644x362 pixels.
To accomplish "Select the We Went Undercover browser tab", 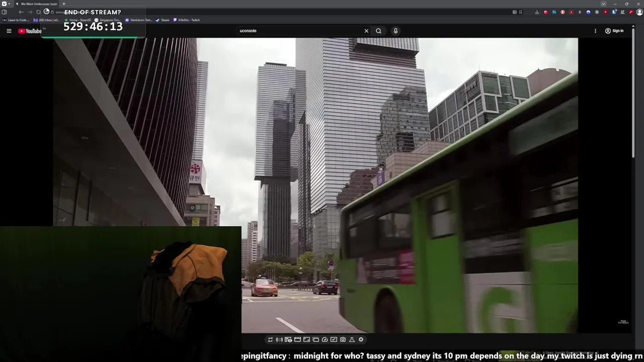I will tap(36, 4).
